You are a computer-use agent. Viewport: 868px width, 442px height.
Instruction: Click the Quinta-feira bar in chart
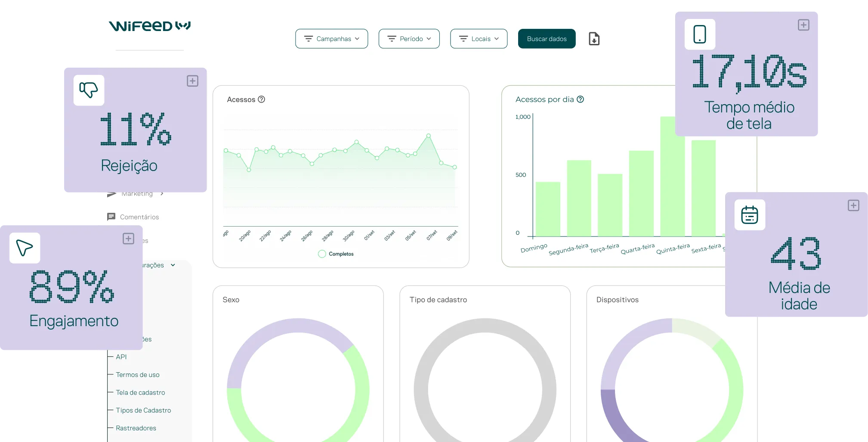click(673, 176)
